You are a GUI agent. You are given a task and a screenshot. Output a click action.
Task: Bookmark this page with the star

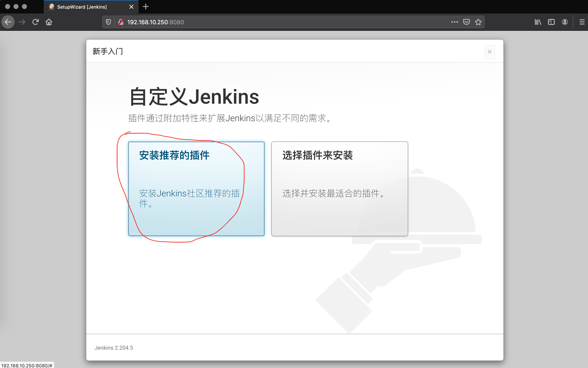(x=478, y=22)
